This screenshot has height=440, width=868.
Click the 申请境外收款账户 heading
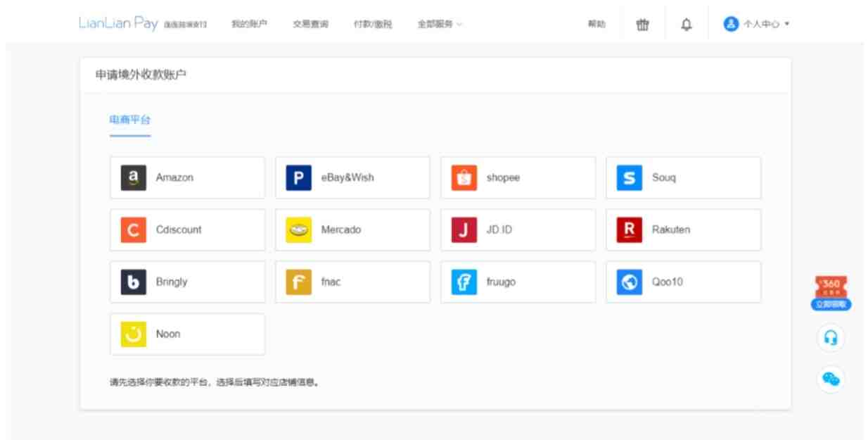pos(141,75)
